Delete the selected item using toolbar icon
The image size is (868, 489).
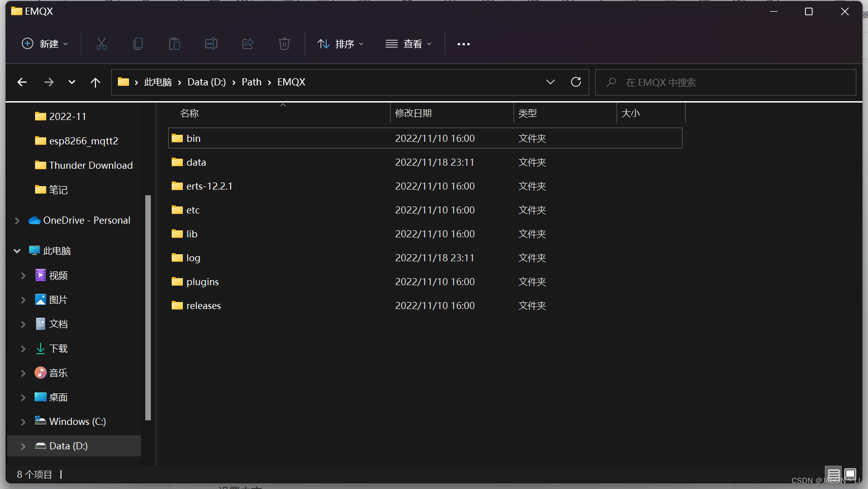point(284,44)
